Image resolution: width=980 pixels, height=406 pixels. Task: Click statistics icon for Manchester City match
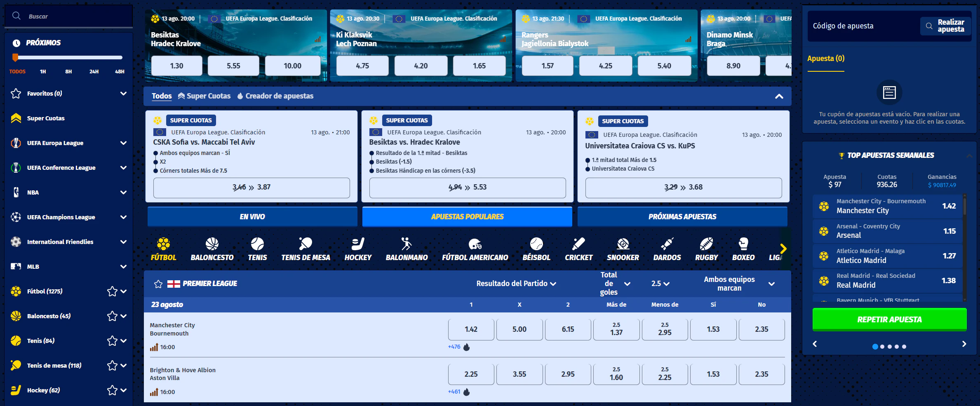[154, 347]
